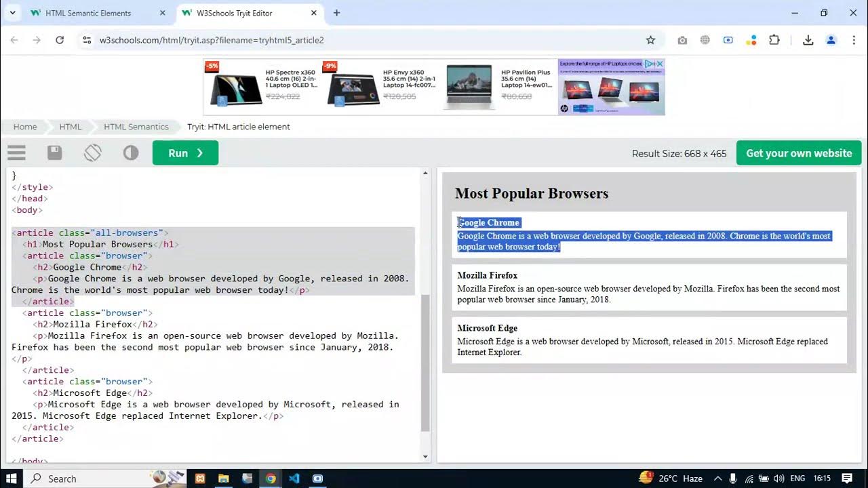Viewport: 868px width, 488px height.
Task: Show hidden system tray icons
Action: coord(717,479)
